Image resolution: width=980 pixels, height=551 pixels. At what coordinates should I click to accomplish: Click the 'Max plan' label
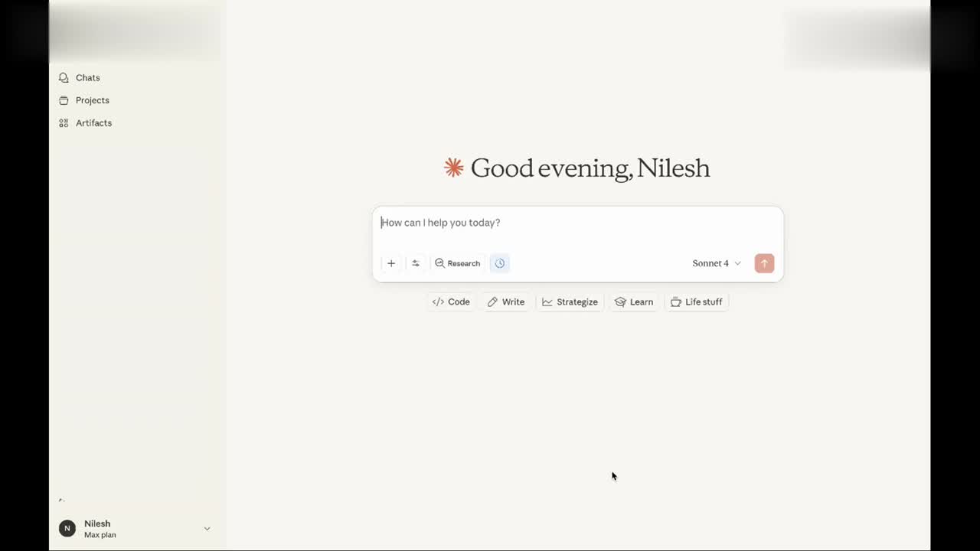100,535
